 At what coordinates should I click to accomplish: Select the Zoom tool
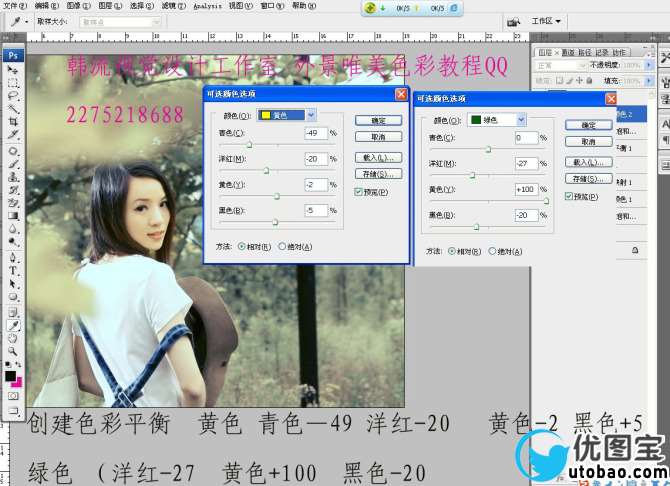(13, 351)
